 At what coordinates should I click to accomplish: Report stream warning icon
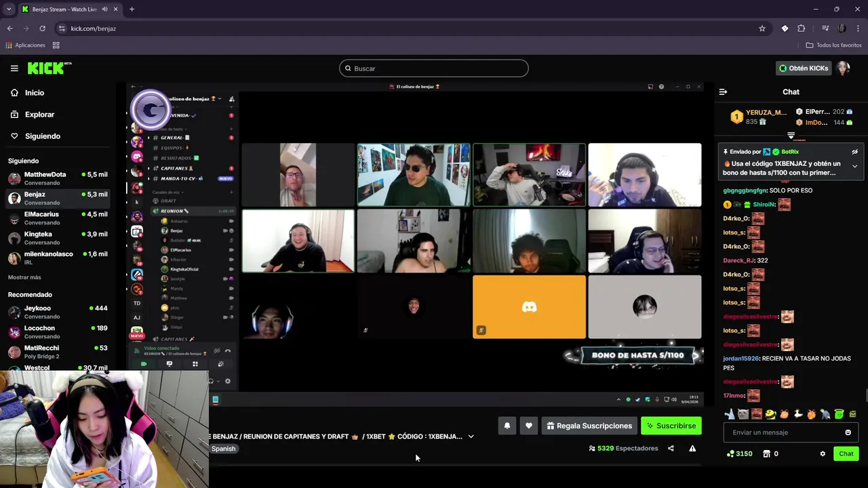click(x=692, y=448)
